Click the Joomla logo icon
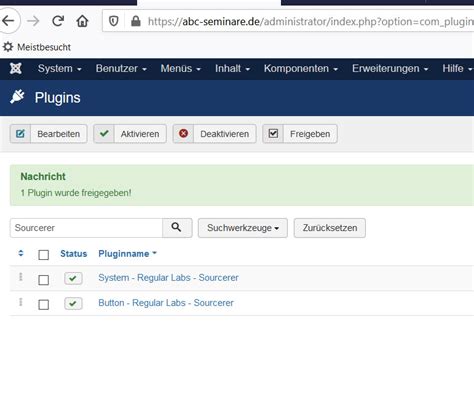 pyautogui.click(x=16, y=68)
